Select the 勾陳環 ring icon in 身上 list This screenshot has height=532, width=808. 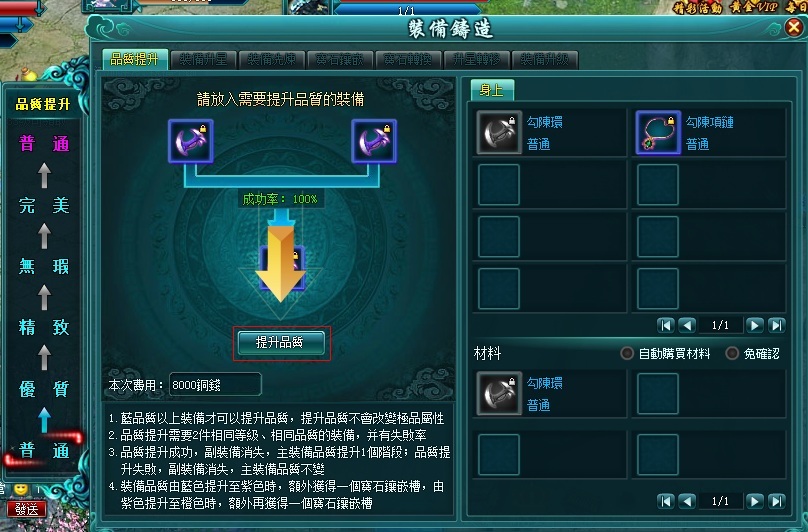498,132
